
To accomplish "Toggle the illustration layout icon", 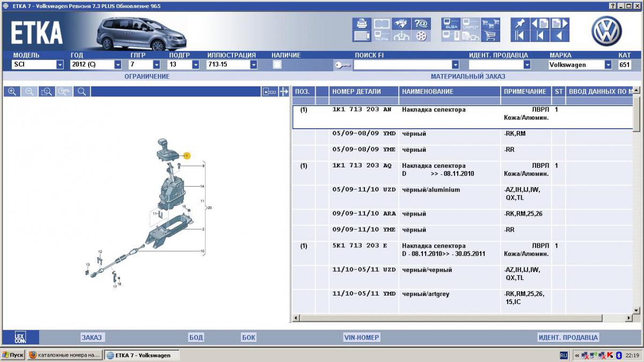I will (270, 92).
